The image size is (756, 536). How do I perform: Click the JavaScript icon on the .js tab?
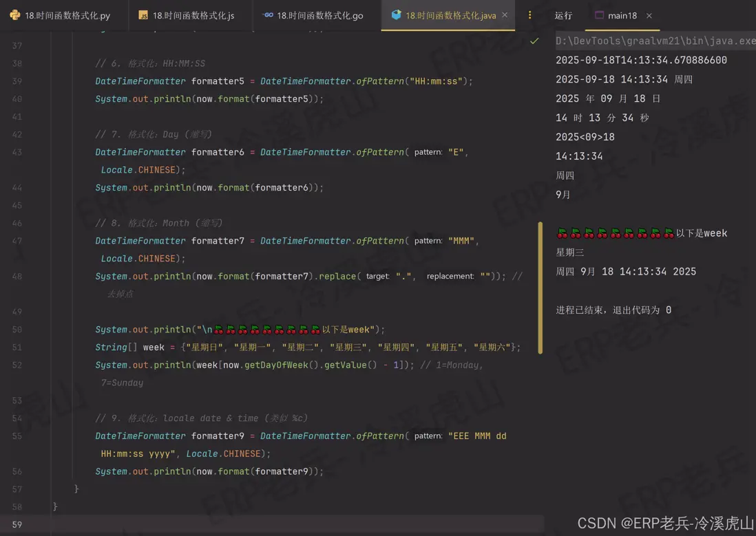point(142,14)
